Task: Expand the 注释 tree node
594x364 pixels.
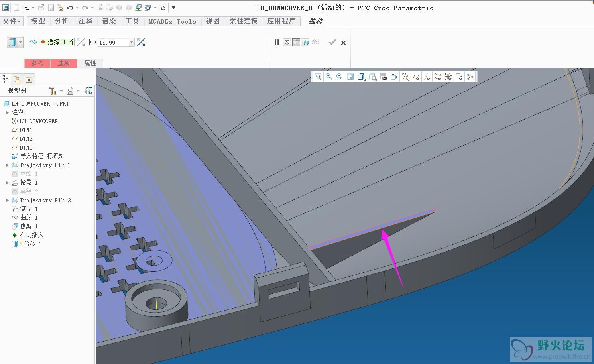Action: (x=7, y=112)
